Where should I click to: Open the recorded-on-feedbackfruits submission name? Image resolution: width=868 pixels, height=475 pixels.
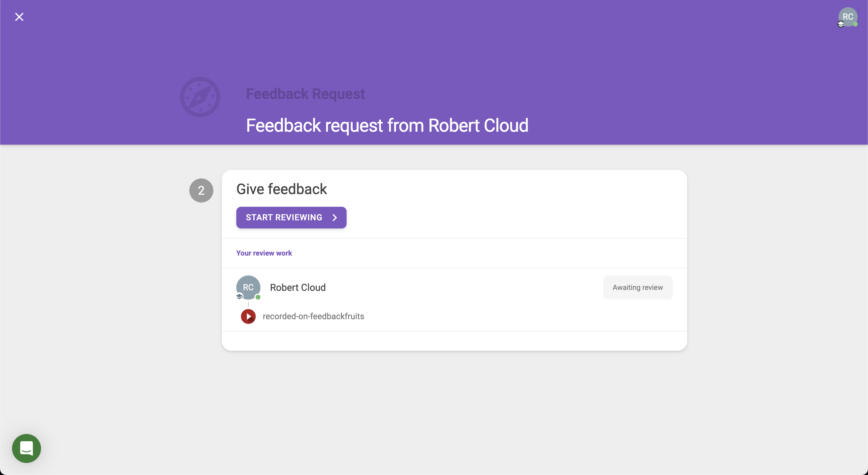[x=313, y=316]
